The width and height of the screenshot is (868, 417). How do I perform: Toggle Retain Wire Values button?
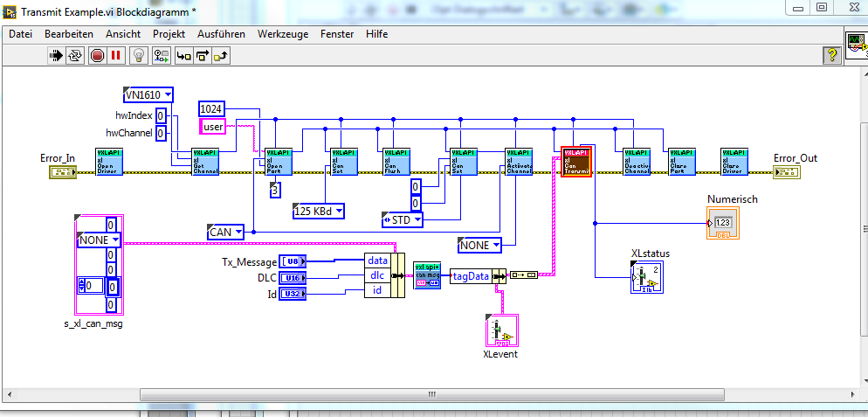tap(162, 55)
